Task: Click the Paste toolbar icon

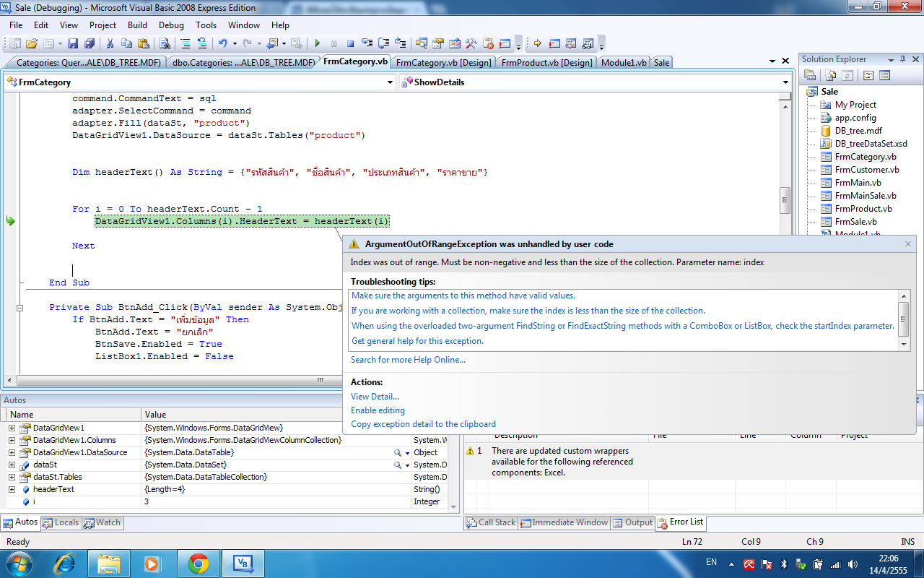Action: 143,43
